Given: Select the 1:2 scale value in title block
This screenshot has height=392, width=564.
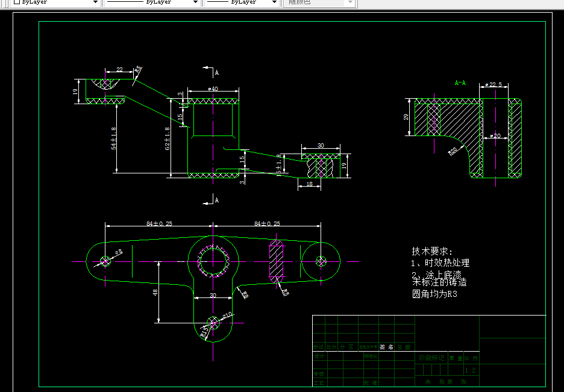Looking at the screenshot, I should coord(471,370).
